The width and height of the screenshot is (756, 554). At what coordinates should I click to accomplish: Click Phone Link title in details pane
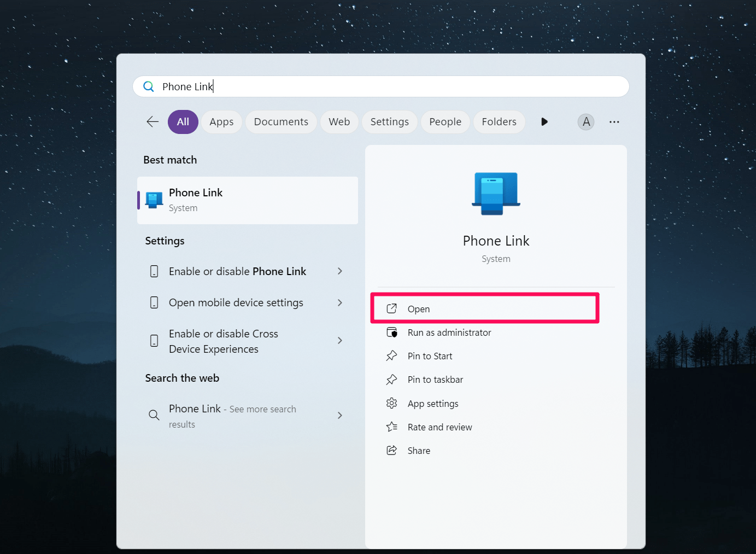[496, 241]
